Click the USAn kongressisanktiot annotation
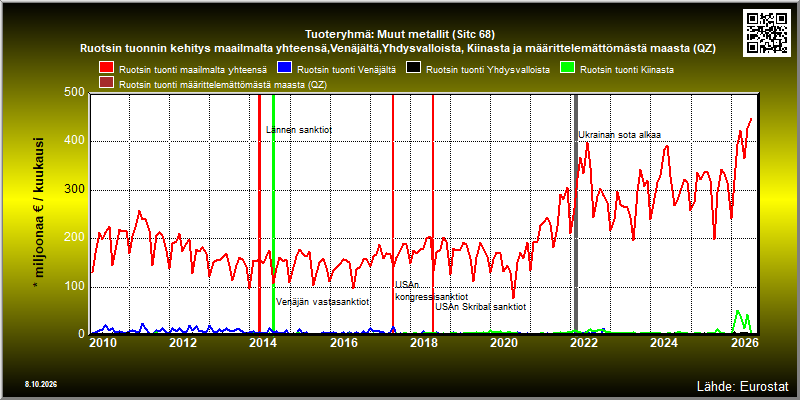 click(x=432, y=291)
